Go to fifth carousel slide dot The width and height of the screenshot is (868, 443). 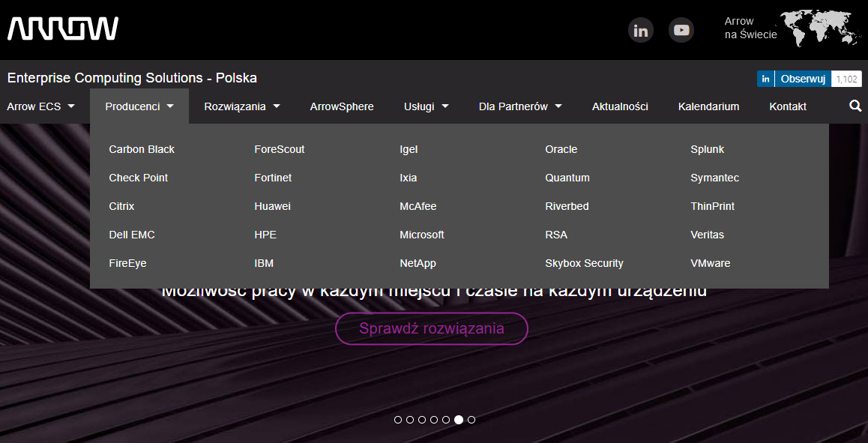pyautogui.click(x=446, y=420)
